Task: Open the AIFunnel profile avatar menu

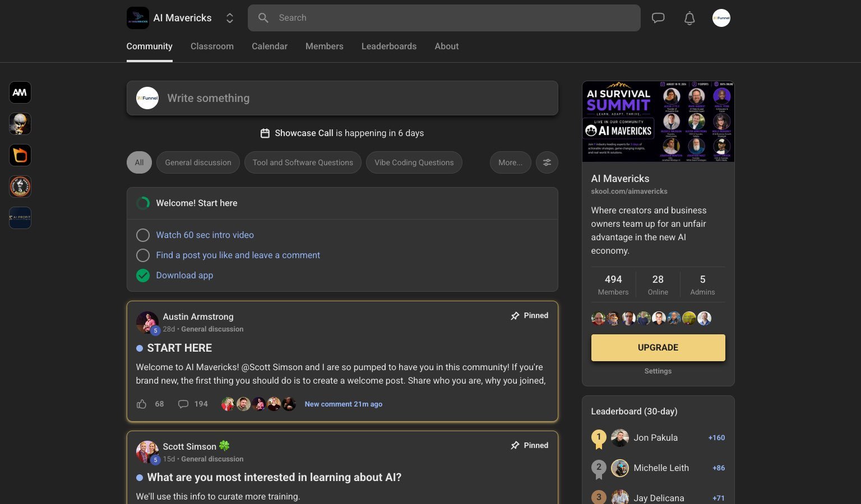Action: pos(721,18)
